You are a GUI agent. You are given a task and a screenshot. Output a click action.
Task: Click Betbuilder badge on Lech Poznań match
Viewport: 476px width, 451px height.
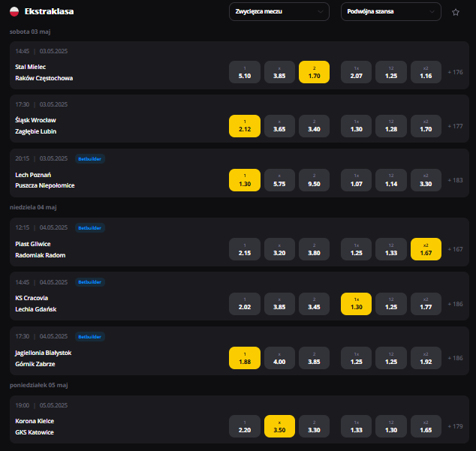click(90, 159)
